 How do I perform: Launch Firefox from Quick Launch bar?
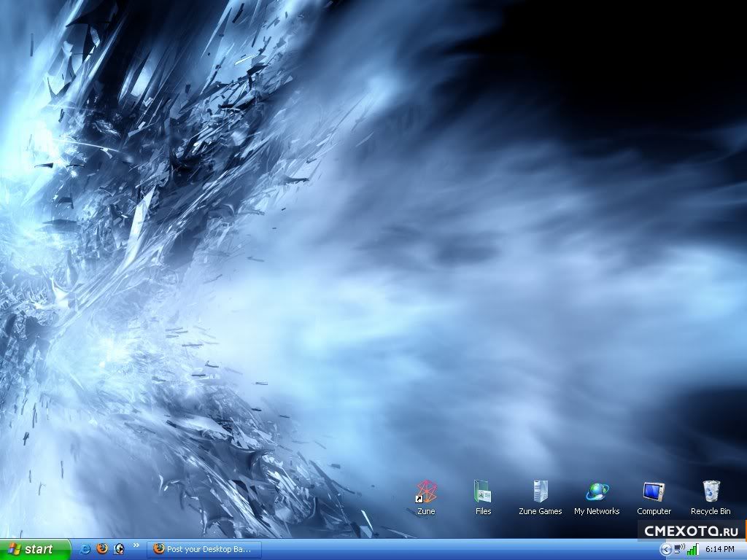pyautogui.click(x=102, y=549)
